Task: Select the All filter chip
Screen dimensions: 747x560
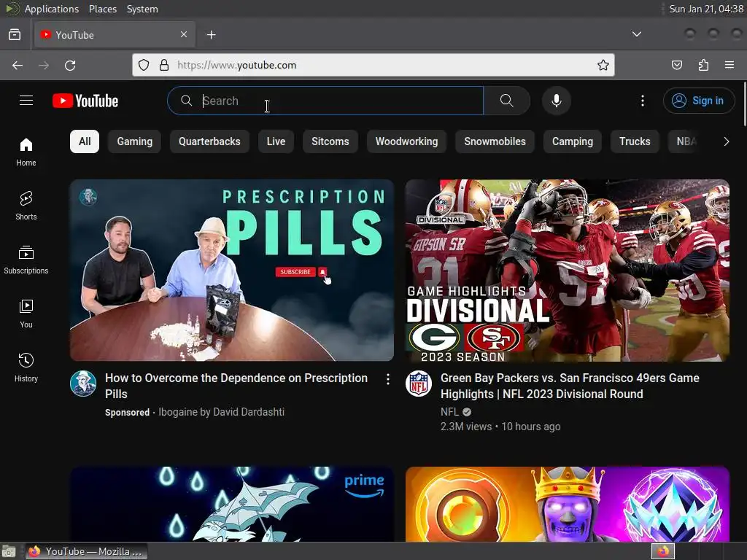Action: 85,141
